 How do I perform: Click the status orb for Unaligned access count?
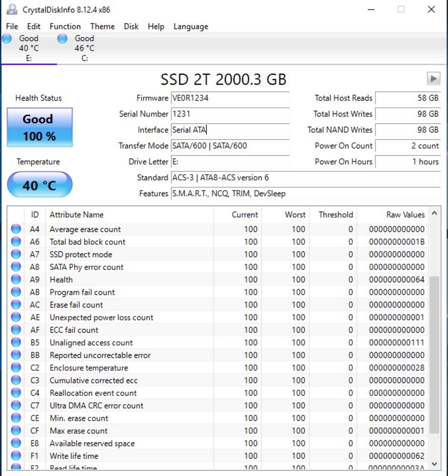[x=16, y=342]
